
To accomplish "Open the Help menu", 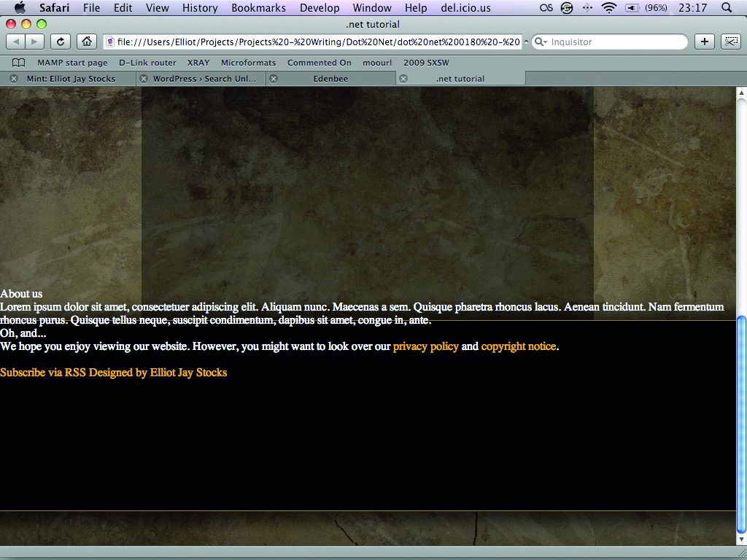I will coord(416,7).
